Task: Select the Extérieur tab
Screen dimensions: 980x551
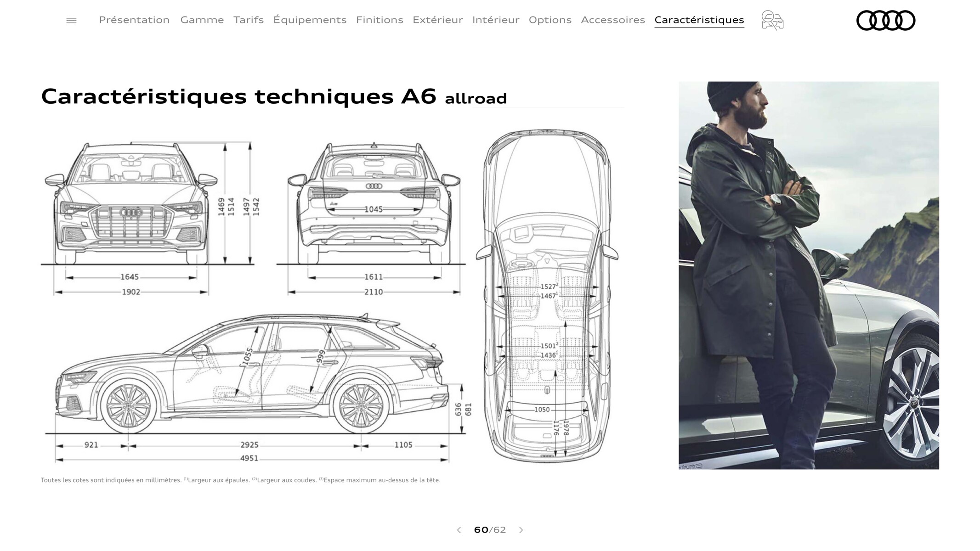Action: coord(438,20)
